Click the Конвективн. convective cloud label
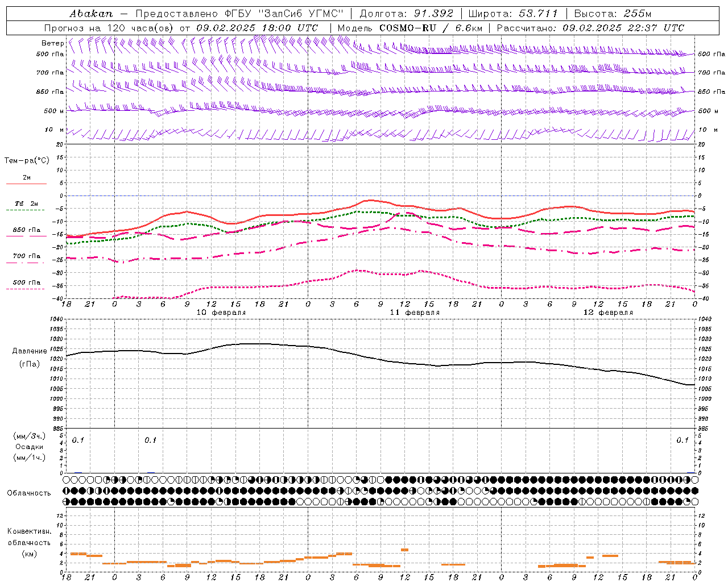728x582 pixels. (x=29, y=531)
